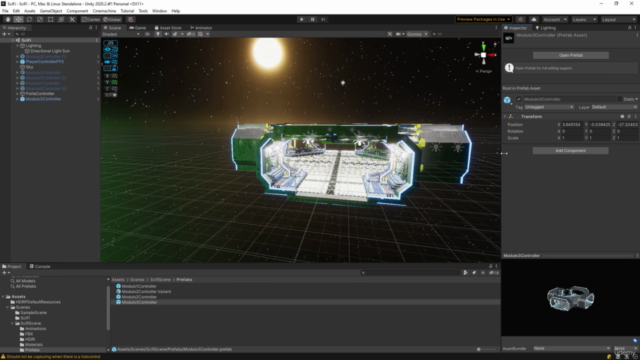Image resolution: width=640 pixels, height=360 pixels.
Task: Select the Transform tool in toolbar
Action: click(x=61, y=19)
